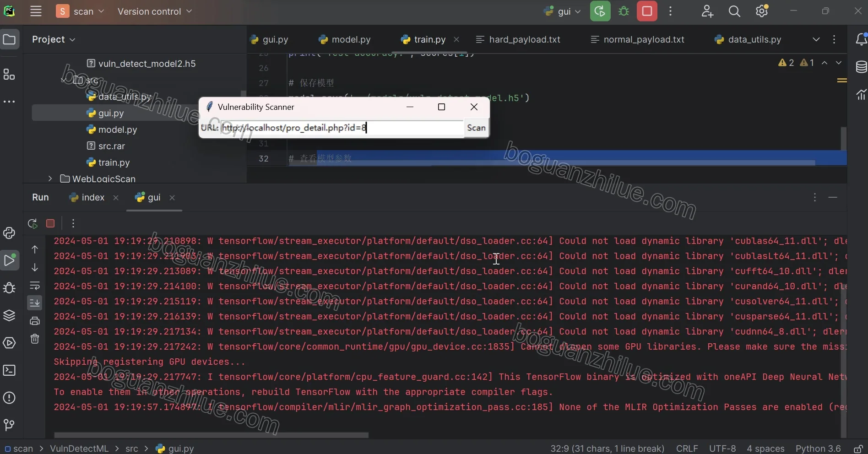Open the main hamburger menu

36,11
